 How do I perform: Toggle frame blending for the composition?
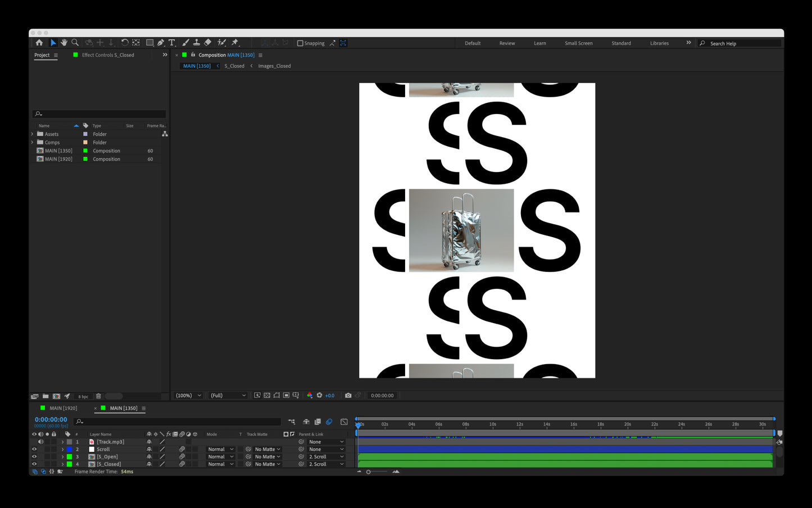[317, 421]
